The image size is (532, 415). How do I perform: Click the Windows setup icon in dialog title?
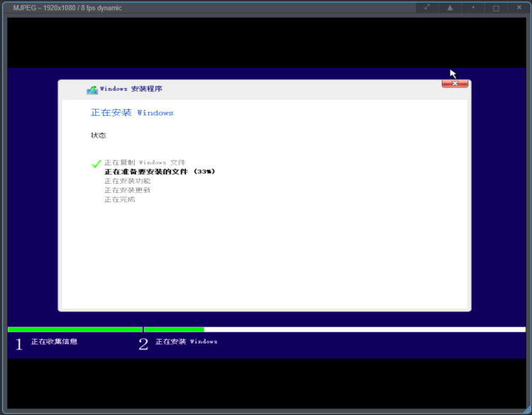tap(92, 90)
